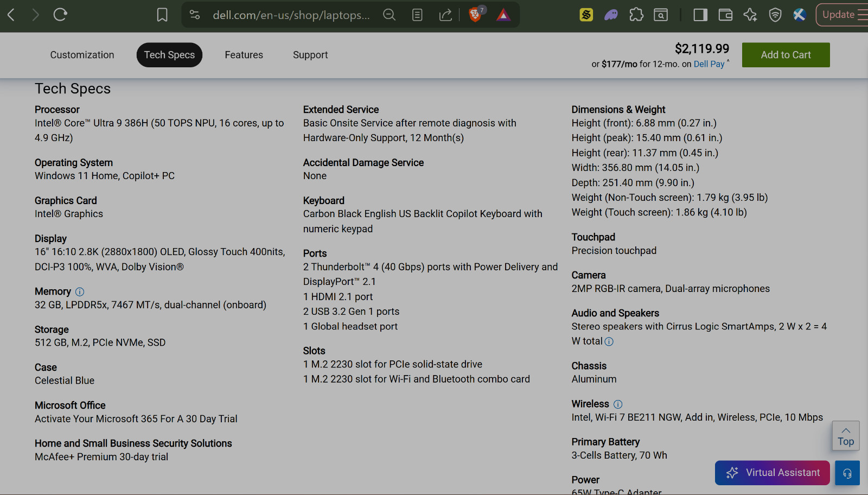
Task: Click the purple extension icon
Action: click(x=611, y=15)
